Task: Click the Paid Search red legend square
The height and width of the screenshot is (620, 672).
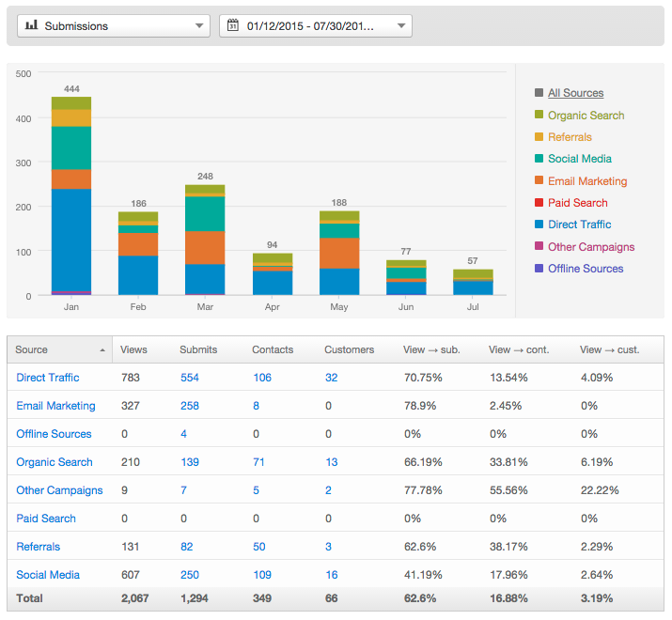Action: click(539, 203)
